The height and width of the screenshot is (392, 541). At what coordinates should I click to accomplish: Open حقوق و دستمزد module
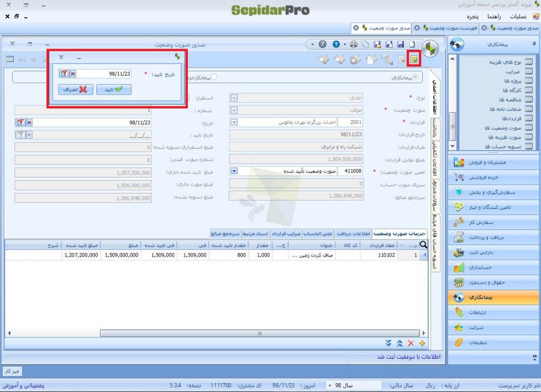[x=494, y=283]
